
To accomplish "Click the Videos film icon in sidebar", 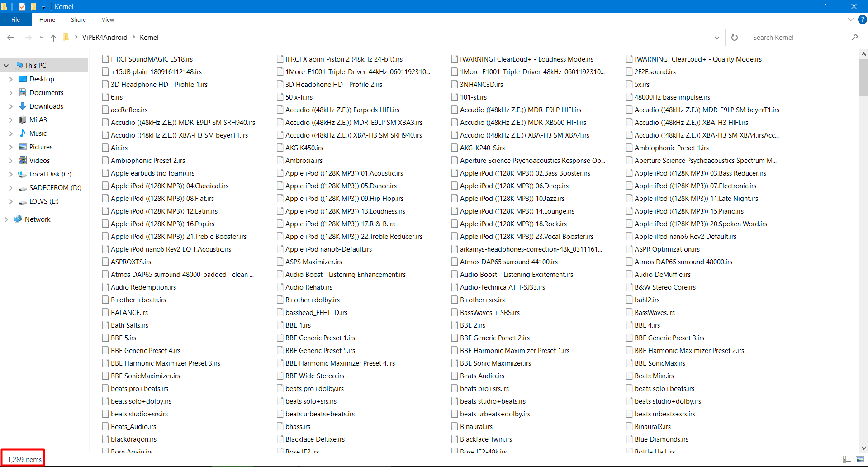I will (23, 160).
